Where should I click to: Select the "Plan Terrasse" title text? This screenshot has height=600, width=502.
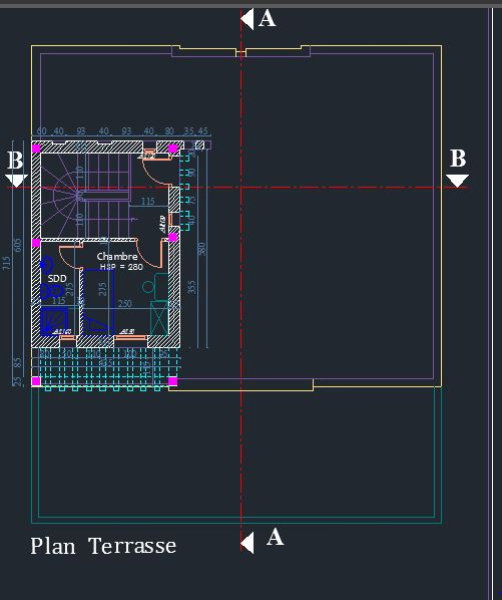click(x=103, y=546)
